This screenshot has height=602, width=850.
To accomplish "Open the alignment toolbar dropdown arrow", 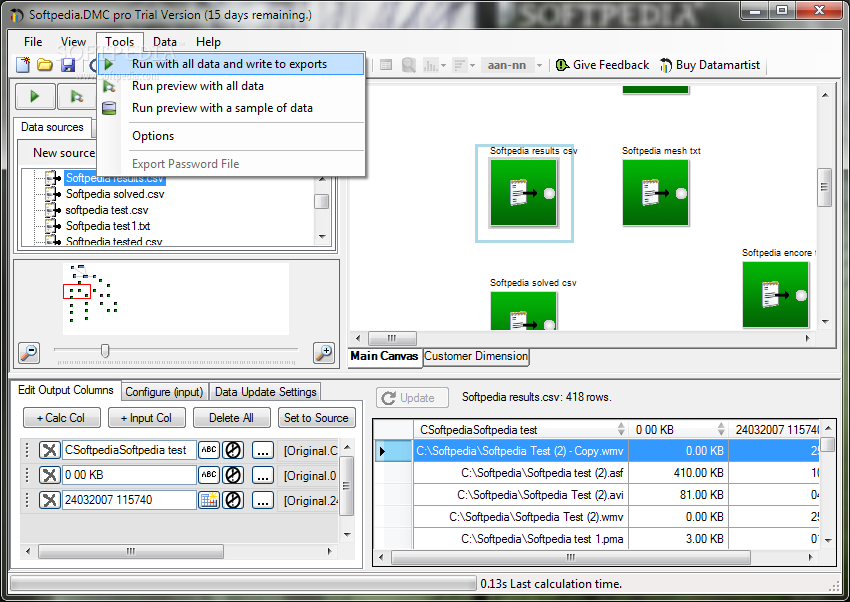I will (x=472, y=66).
